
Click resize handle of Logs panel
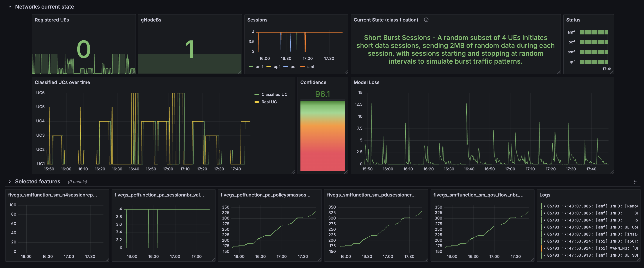click(639, 260)
